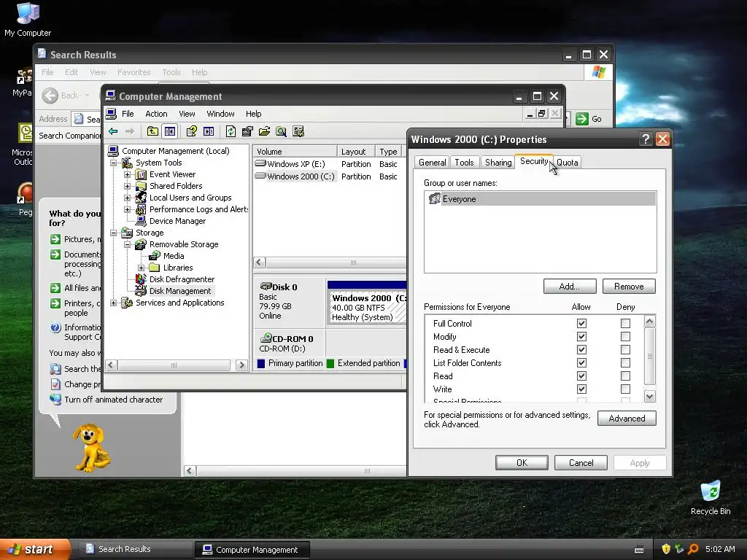The image size is (747, 560).
Task: Click the security shield tray icon
Action: point(666,549)
